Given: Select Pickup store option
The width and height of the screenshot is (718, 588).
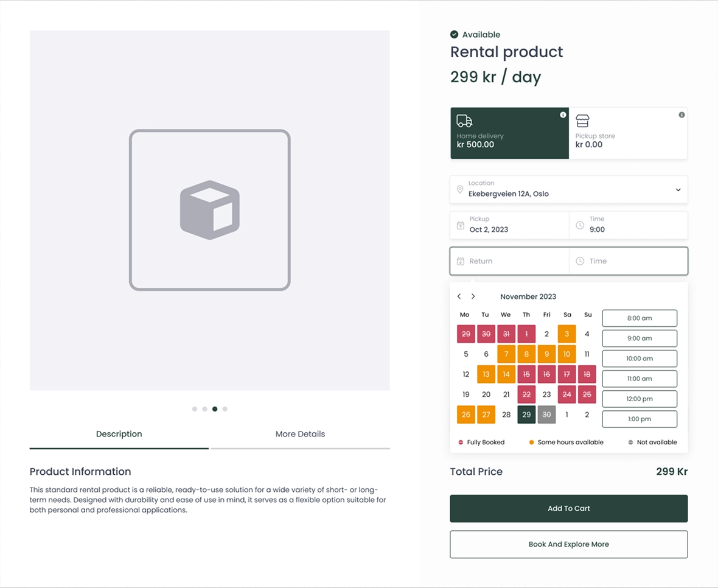Looking at the screenshot, I should (628, 133).
